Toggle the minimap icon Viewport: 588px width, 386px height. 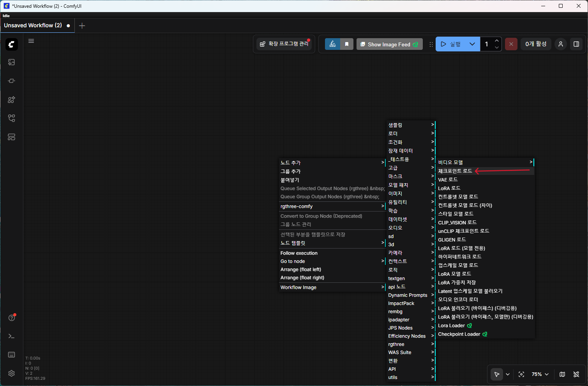(562, 374)
